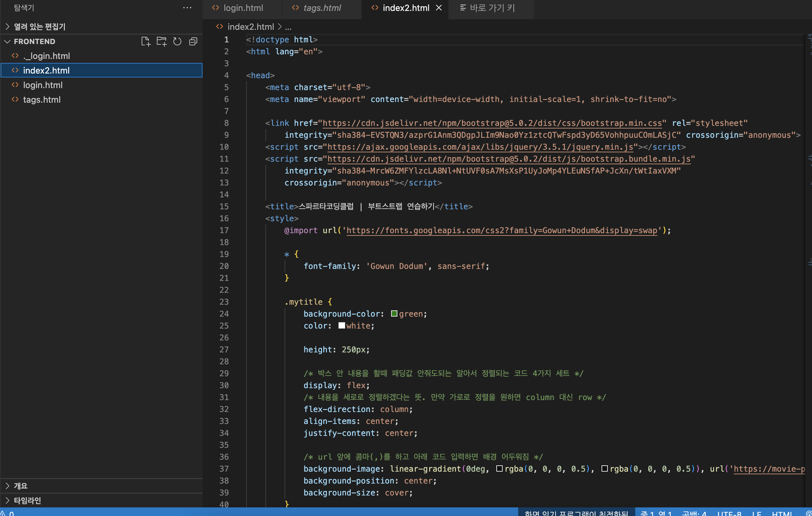Click the flex-direction: column declaration

click(358, 409)
